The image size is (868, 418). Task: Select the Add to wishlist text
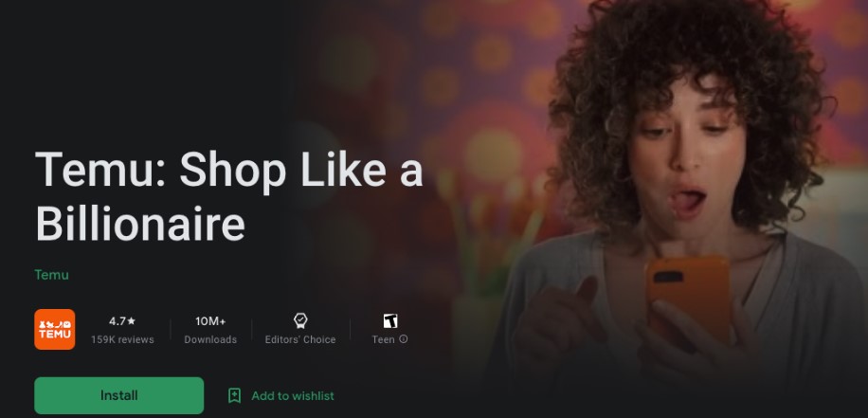click(x=293, y=396)
